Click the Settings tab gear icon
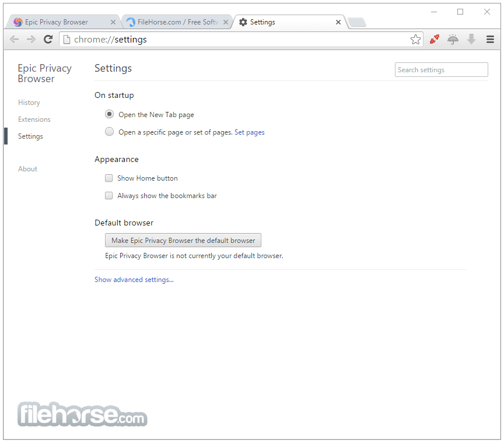504x444 pixels. click(243, 22)
